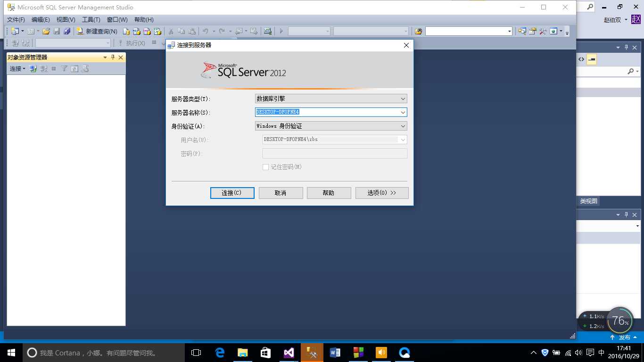The height and width of the screenshot is (362, 644).
Task: Click the Toolbox wrench icon
Action: [x=543, y=31]
